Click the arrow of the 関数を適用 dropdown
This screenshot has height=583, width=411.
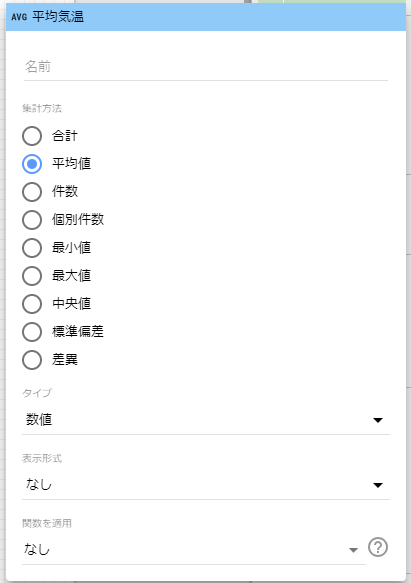[x=353, y=550]
